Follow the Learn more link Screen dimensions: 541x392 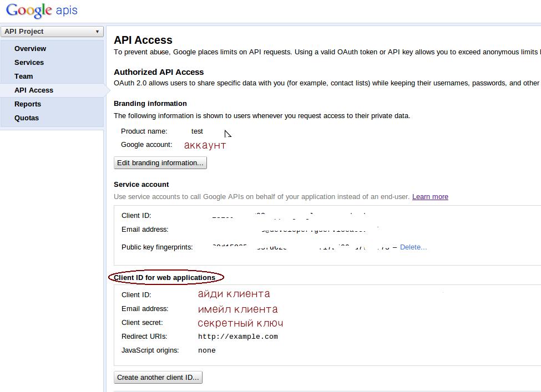click(430, 197)
